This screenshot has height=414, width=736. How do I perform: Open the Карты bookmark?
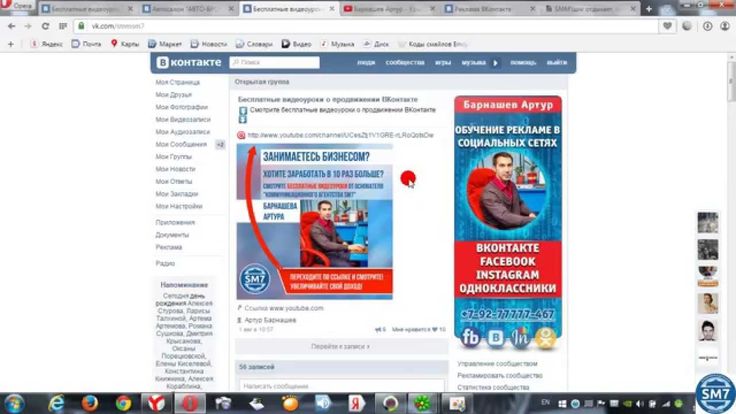(x=125, y=44)
